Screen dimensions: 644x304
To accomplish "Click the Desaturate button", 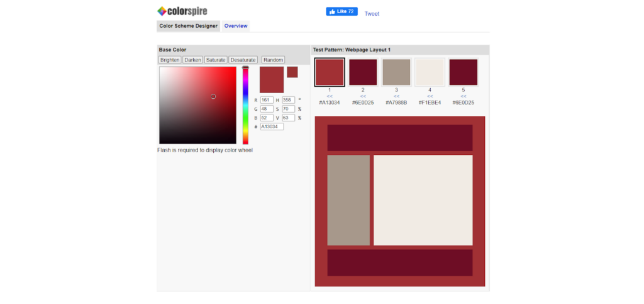I will (243, 60).
